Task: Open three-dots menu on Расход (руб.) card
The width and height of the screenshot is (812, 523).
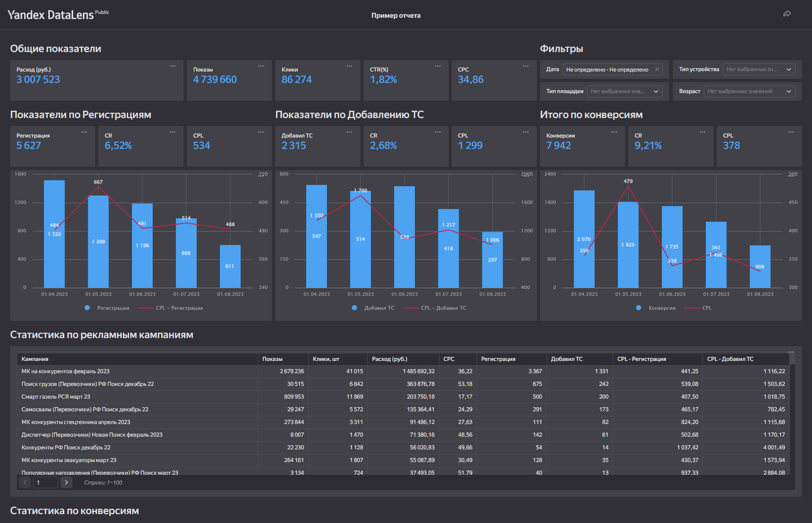Action: [173, 66]
